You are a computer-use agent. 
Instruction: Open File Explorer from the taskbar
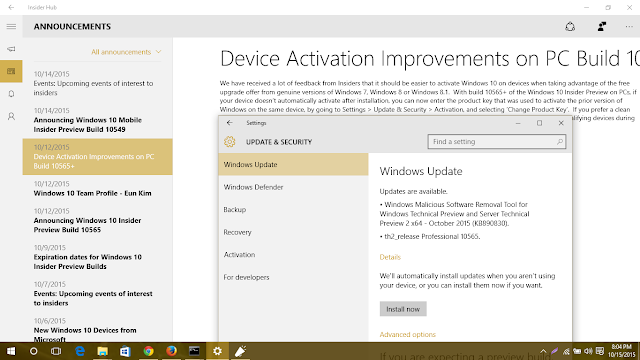click(102, 351)
